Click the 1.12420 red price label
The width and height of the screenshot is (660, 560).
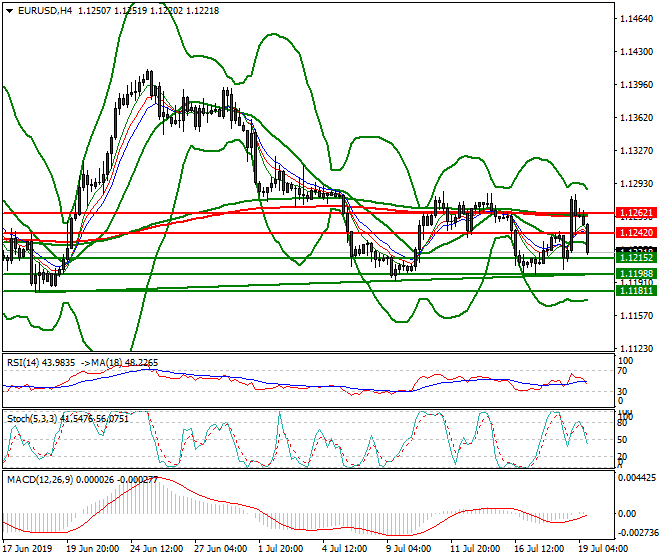point(636,232)
